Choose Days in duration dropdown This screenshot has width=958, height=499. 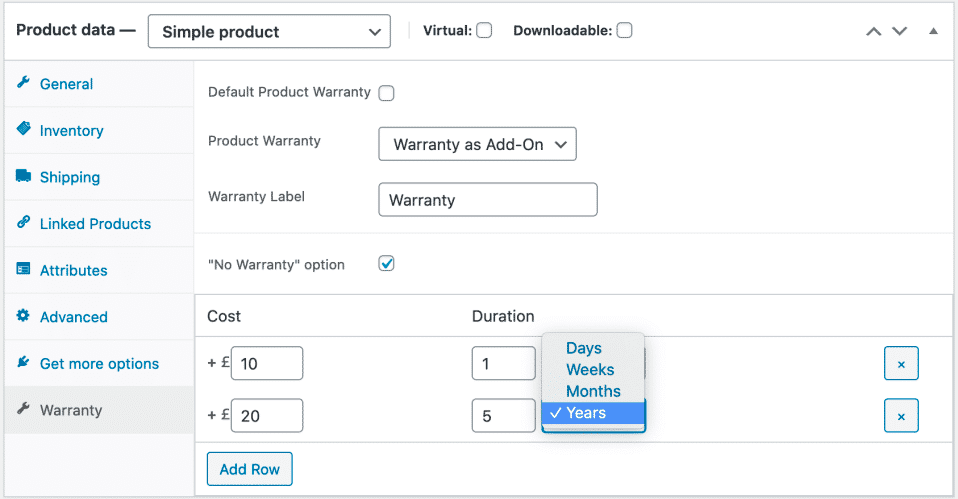coord(593,348)
